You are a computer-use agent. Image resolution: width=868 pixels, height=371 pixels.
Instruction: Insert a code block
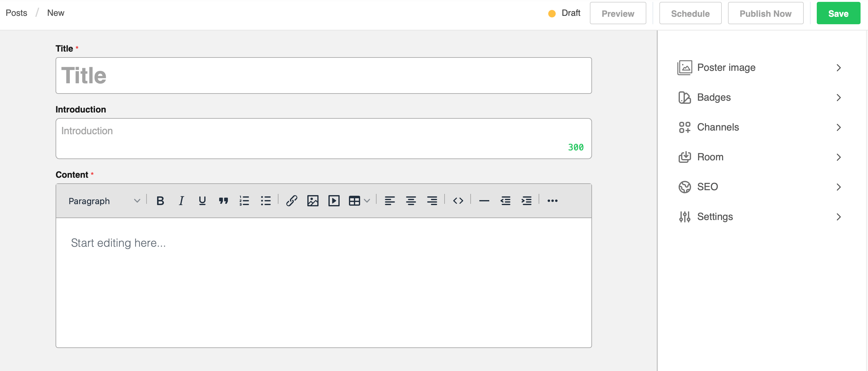click(458, 201)
